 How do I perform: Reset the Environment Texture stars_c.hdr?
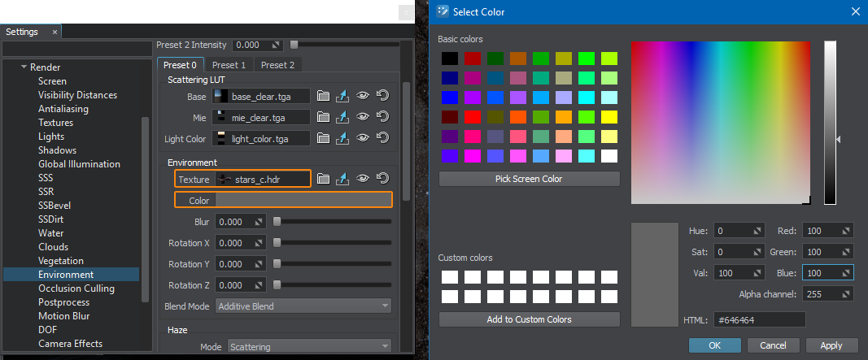pos(382,179)
